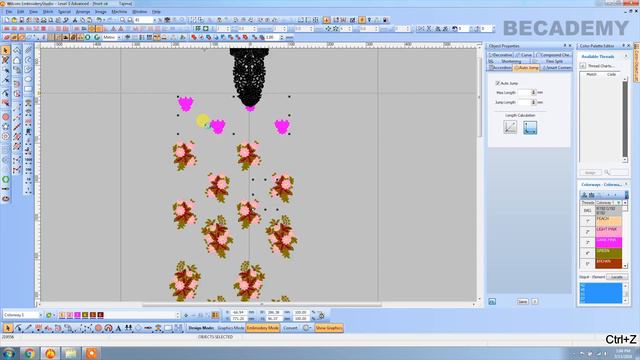Image resolution: width=640 pixels, height=360 pixels.
Task: Adjust the Max Length spinner arrows
Action: coord(533,93)
